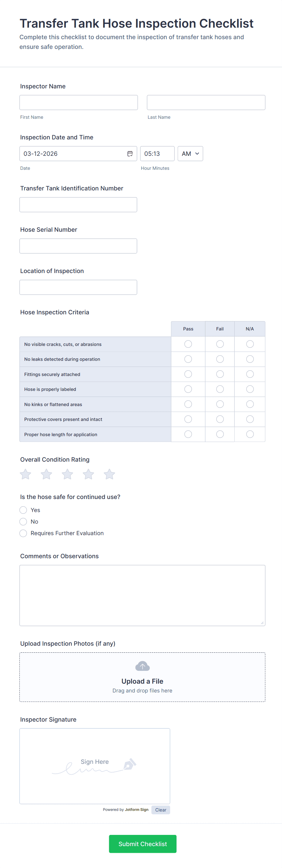Clear the inspector signature
The height and width of the screenshot is (868, 282).
(x=160, y=810)
